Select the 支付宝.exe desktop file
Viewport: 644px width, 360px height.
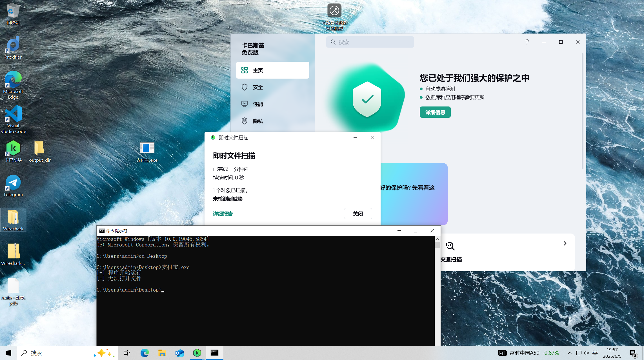tap(147, 152)
